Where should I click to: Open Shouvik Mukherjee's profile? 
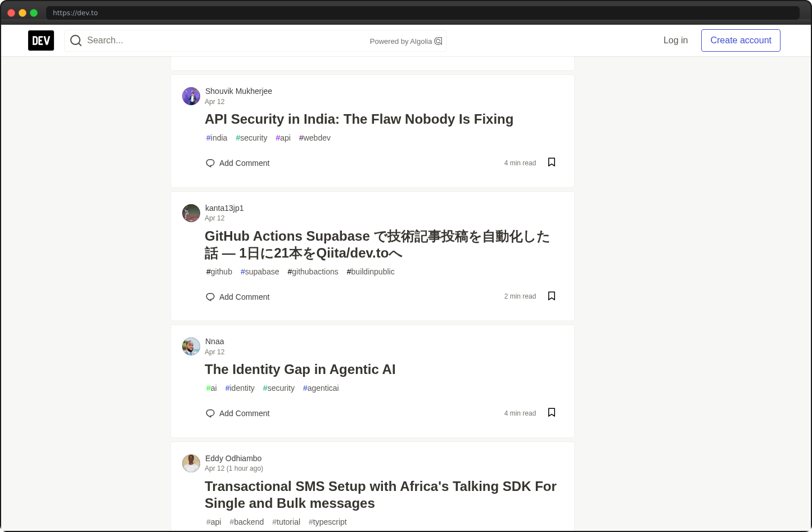pyautogui.click(x=238, y=91)
